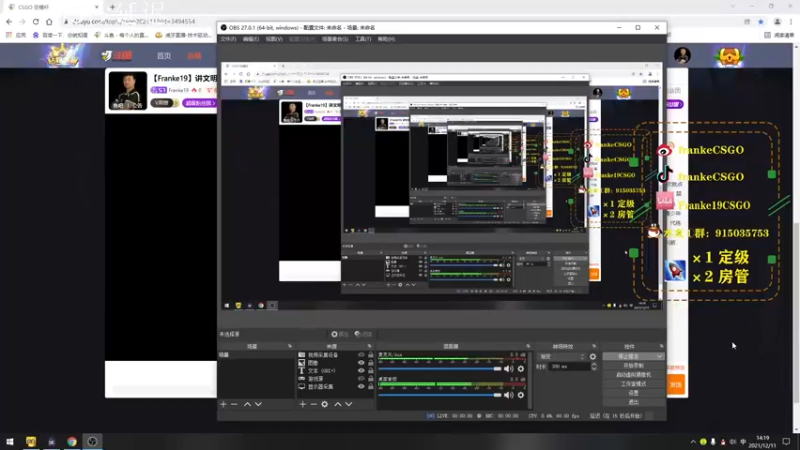This screenshot has width=800, height=450.
Task: Click the 首页 link on the webpage
Action: (164, 56)
